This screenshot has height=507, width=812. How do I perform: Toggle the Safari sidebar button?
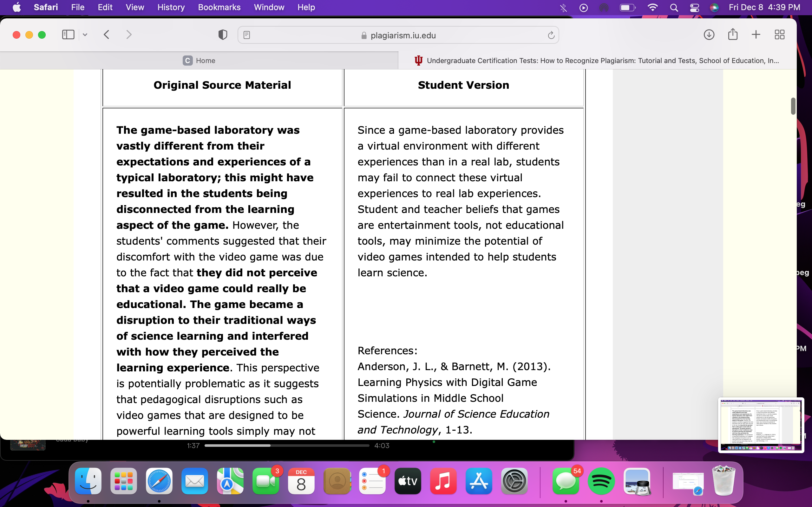pyautogui.click(x=68, y=35)
